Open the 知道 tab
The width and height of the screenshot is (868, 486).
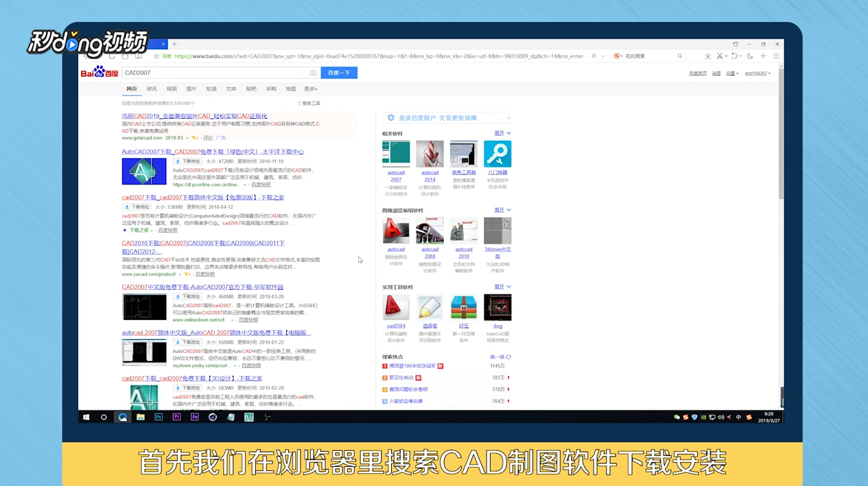pos(211,89)
